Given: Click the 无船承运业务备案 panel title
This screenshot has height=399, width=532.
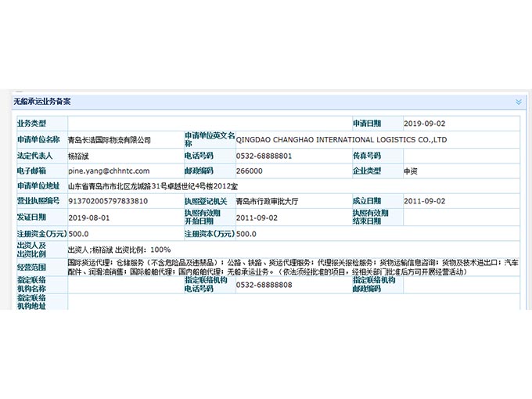Looking at the screenshot, I should (42, 102).
